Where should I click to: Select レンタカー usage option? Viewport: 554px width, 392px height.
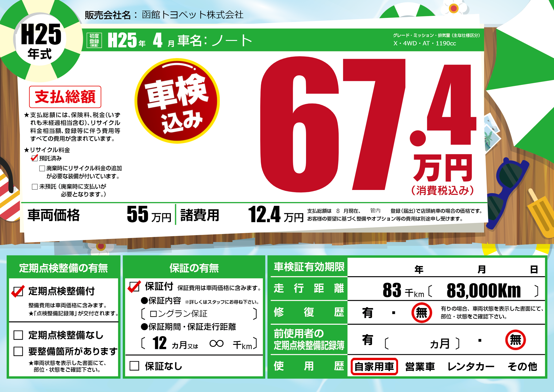pos(470,367)
